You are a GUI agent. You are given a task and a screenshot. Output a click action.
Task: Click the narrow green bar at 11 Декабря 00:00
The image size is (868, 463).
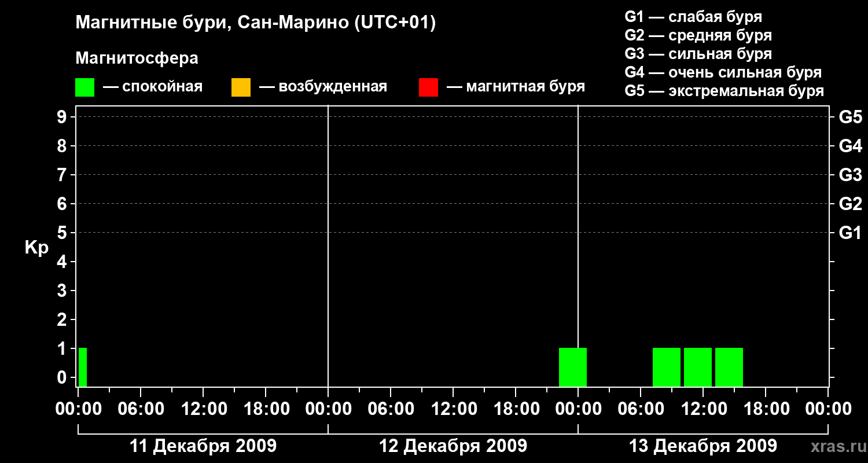pyautogui.click(x=83, y=367)
